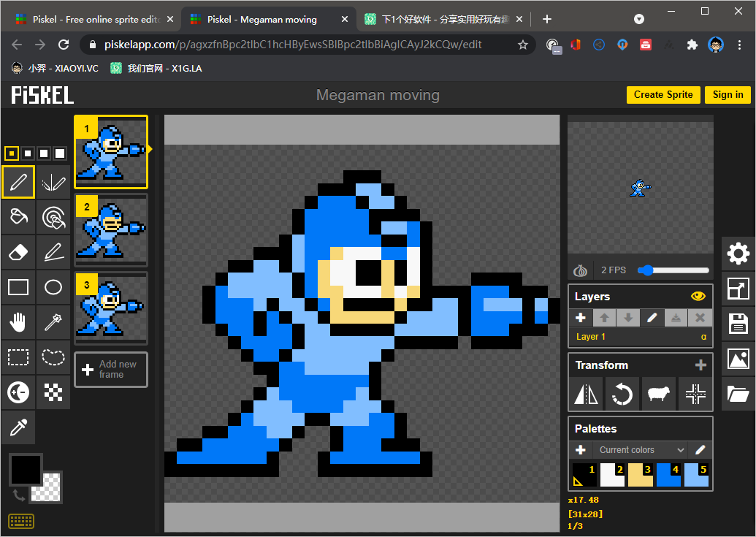
Task: Pick the Circle tool
Action: tap(53, 287)
